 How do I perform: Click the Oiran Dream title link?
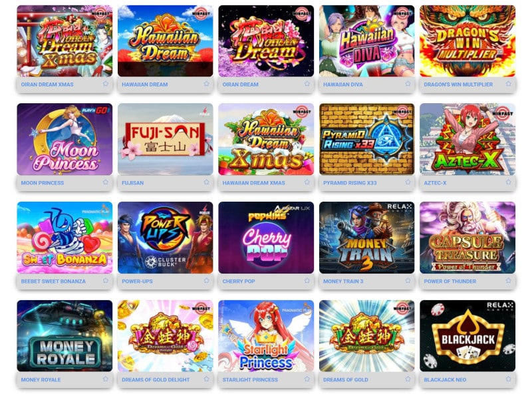(240, 85)
